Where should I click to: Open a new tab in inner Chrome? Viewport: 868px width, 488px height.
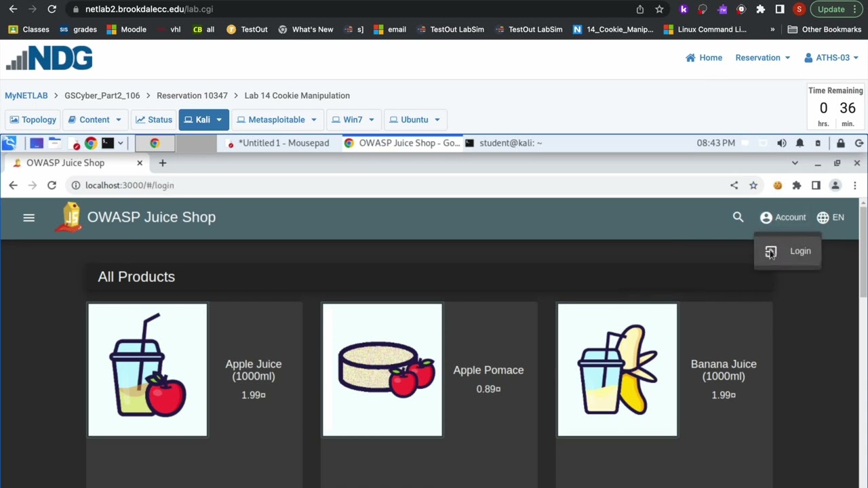(x=162, y=163)
